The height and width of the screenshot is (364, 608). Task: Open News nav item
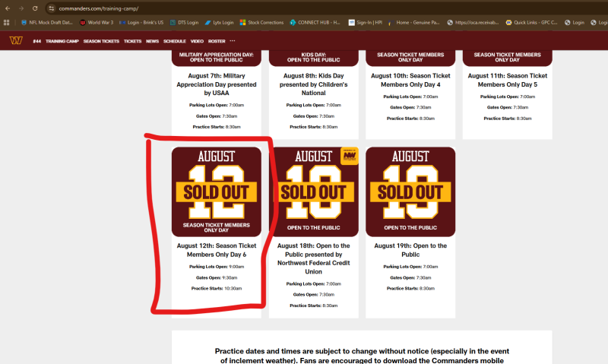(153, 41)
